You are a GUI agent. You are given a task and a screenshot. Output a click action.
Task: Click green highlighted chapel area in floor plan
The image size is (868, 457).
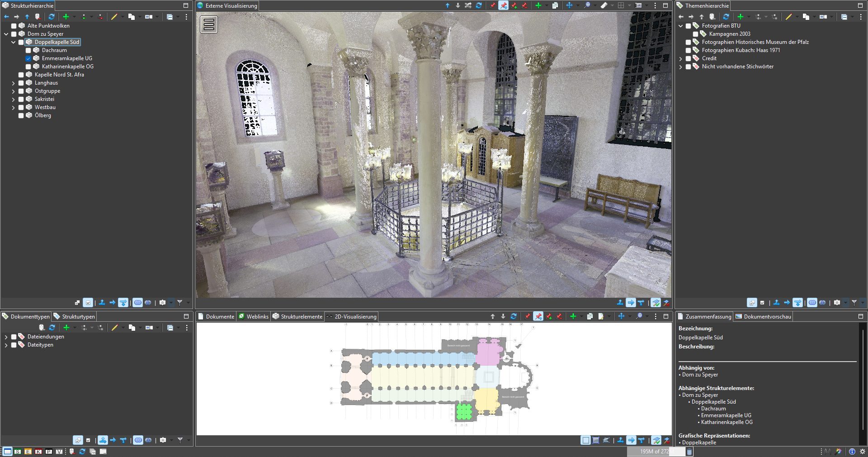(x=464, y=412)
